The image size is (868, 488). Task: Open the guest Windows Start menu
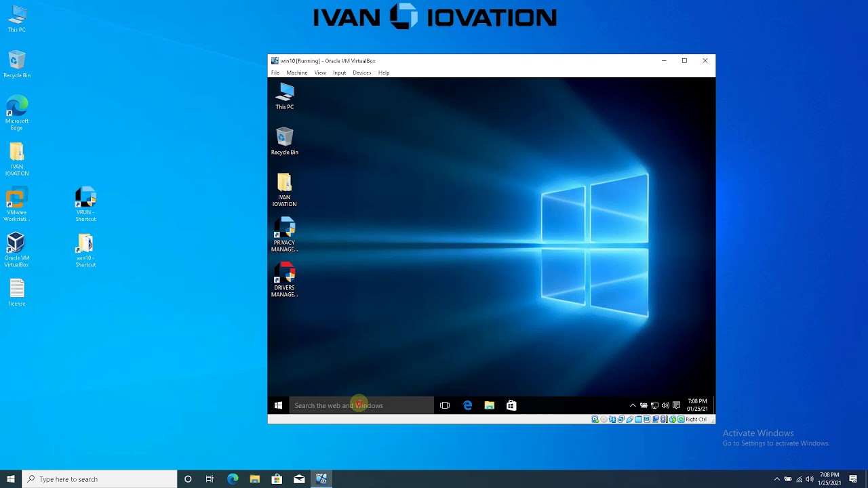click(278, 405)
